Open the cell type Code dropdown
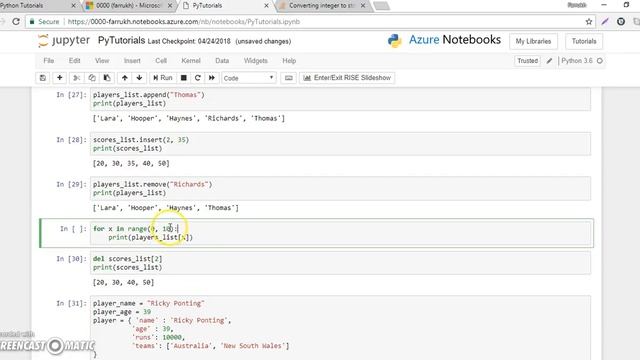 coord(249,78)
